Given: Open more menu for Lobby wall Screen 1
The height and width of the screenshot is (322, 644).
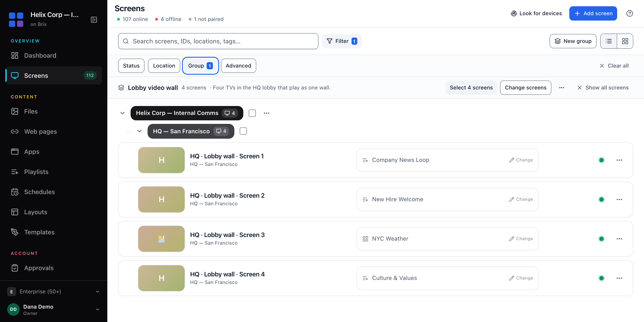Looking at the screenshot, I should coord(619,160).
